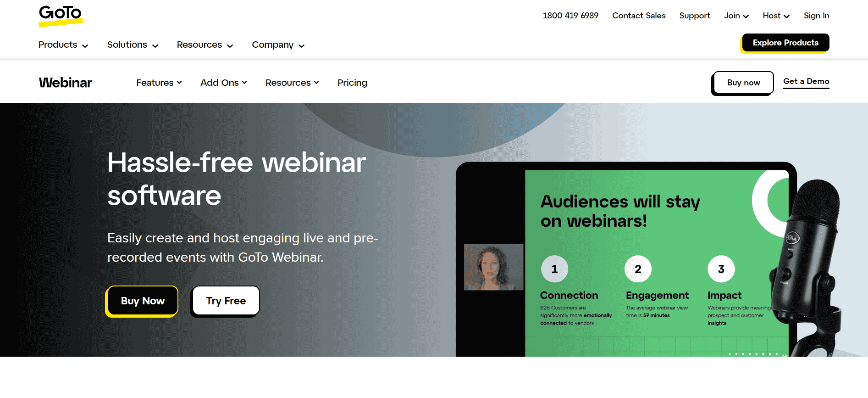Image resolution: width=868 pixels, height=398 pixels.
Task: Expand the Solutions menu
Action: tap(133, 45)
